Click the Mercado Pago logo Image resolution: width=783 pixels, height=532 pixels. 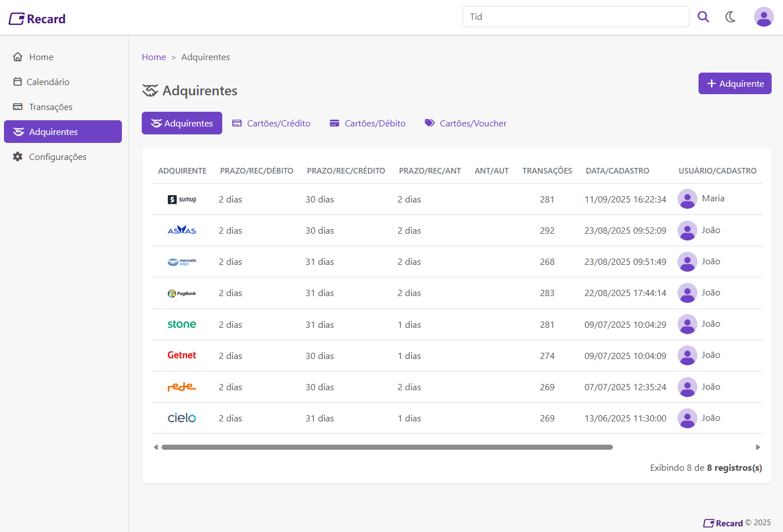[181, 262]
